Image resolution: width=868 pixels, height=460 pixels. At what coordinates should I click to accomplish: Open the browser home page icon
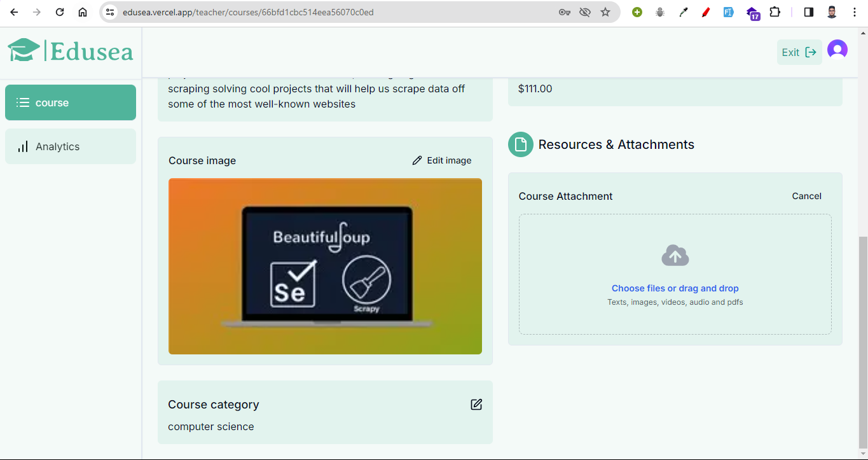click(x=83, y=12)
